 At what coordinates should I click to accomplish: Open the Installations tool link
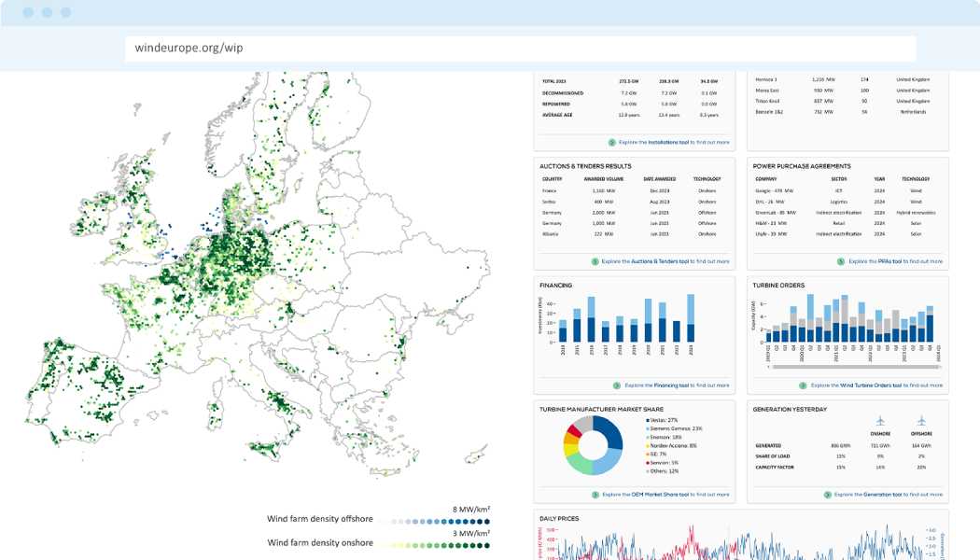pos(667,143)
